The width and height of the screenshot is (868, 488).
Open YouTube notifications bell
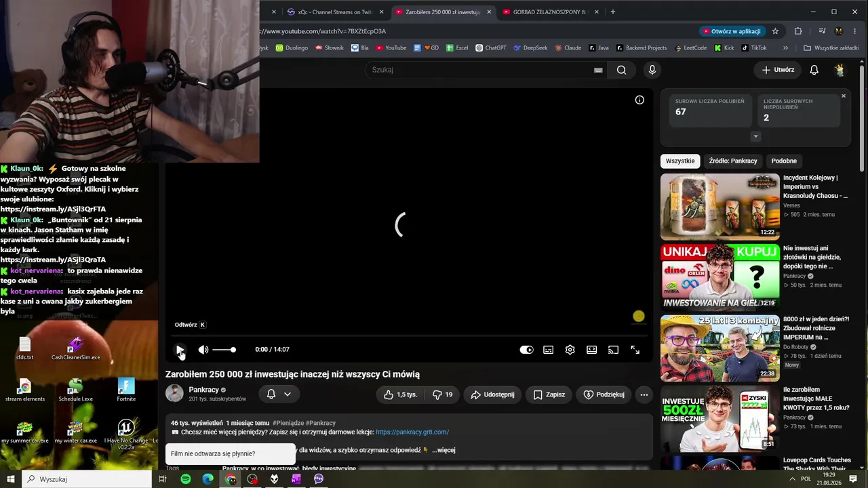(814, 70)
